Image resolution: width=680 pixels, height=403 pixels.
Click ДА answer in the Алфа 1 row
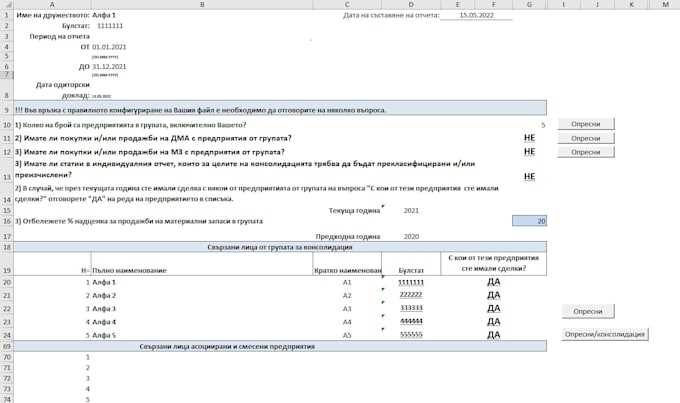click(x=494, y=282)
